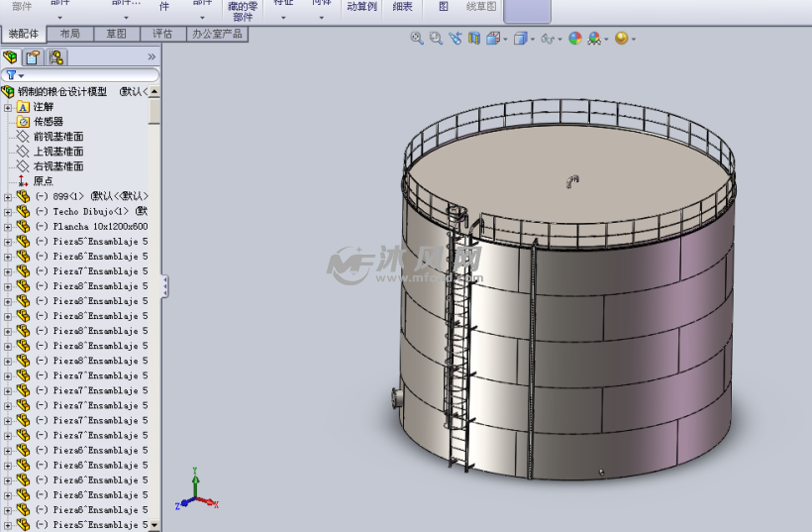
Task: Open Display Style dropdown arrow
Action: 533,40
